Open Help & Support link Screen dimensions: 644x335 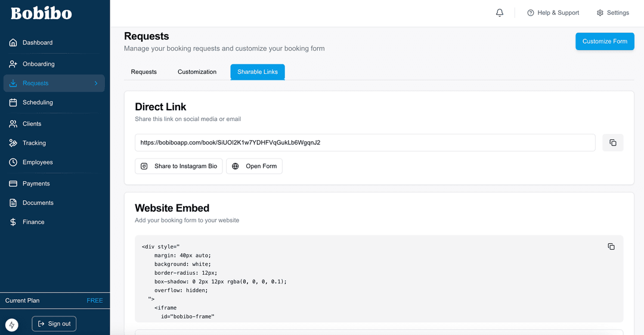[553, 13]
